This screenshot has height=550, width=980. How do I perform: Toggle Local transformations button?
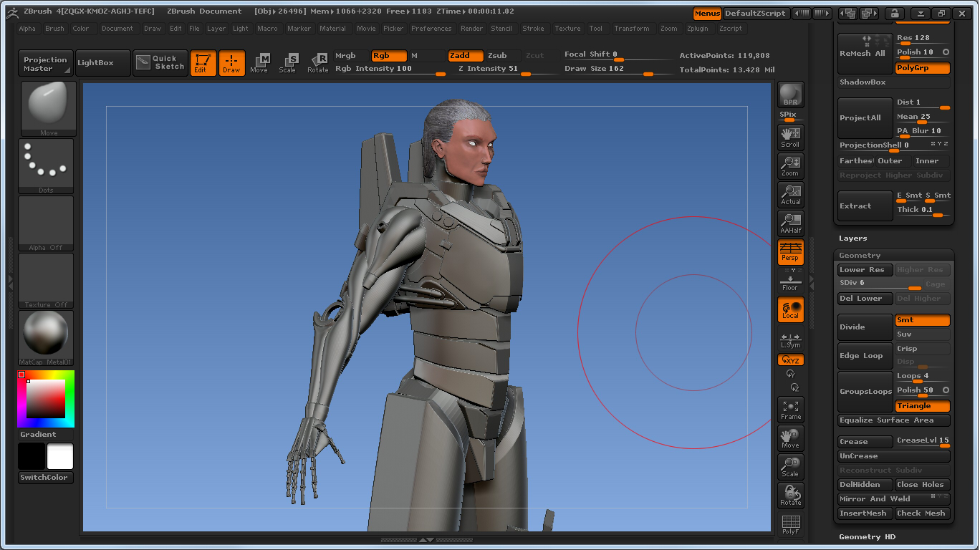coord(791,309)
